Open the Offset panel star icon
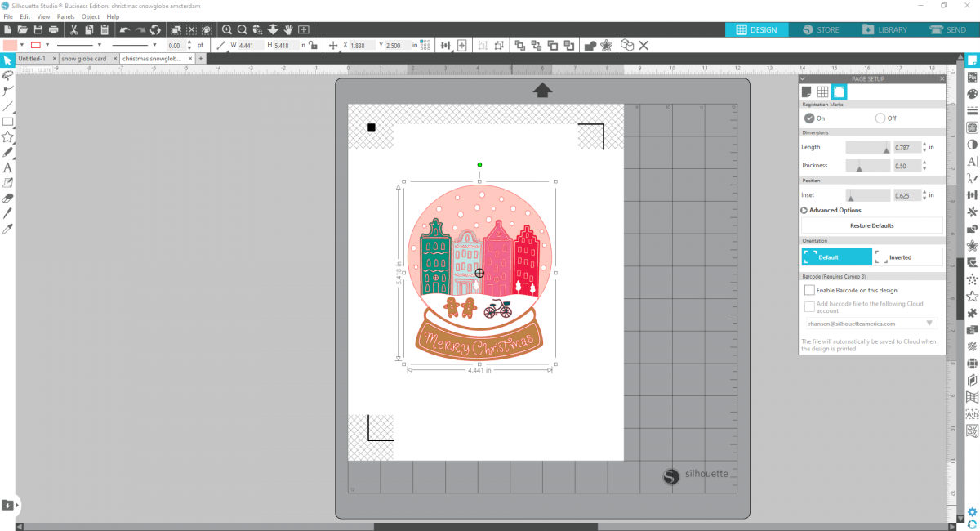Viewport: 980px width, 531px height. click(972, 246)
